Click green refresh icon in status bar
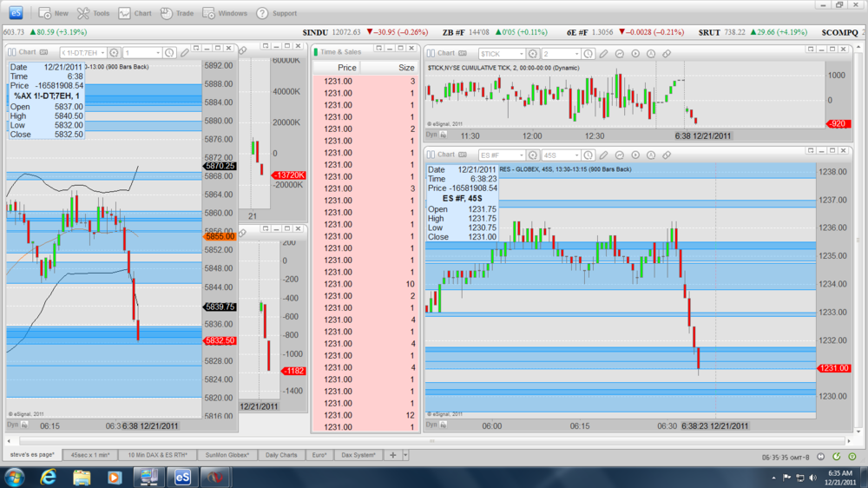Screen dimensions: 868x488 [x=837, y=457]
